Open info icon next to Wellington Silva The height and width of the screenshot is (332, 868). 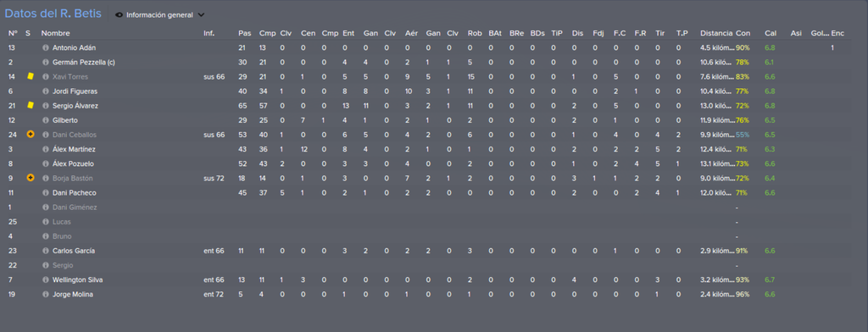pos(46,280)
